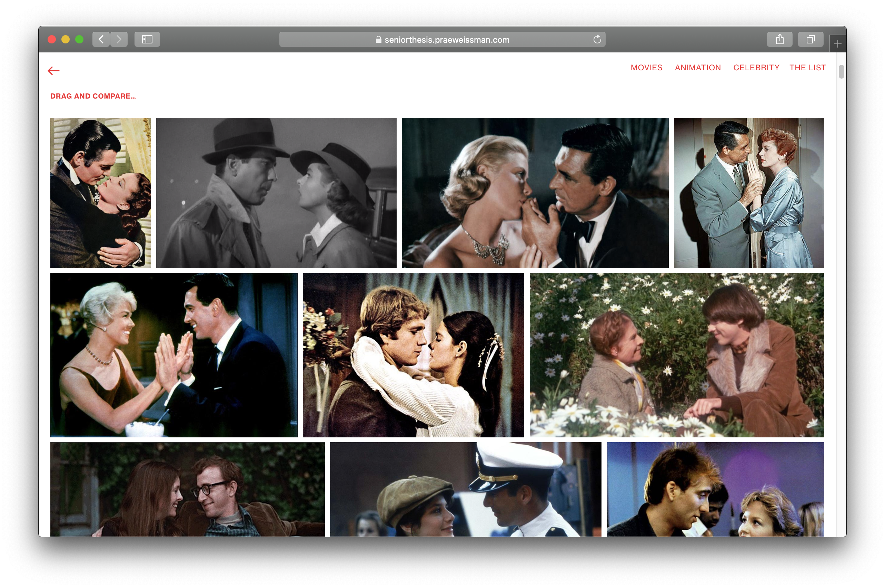Open a new tab with the plus icon
The width and height of the screenshot is (885, 588).
837,44
